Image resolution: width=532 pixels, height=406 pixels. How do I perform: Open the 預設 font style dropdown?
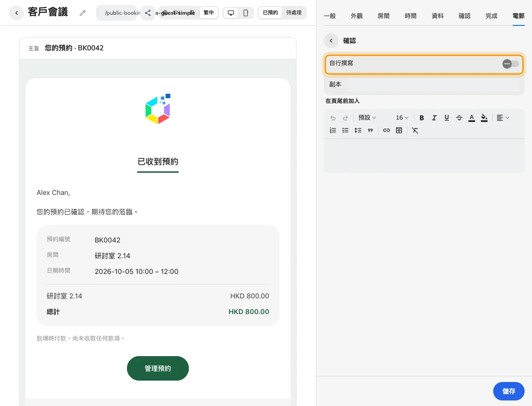pos(367,118)
